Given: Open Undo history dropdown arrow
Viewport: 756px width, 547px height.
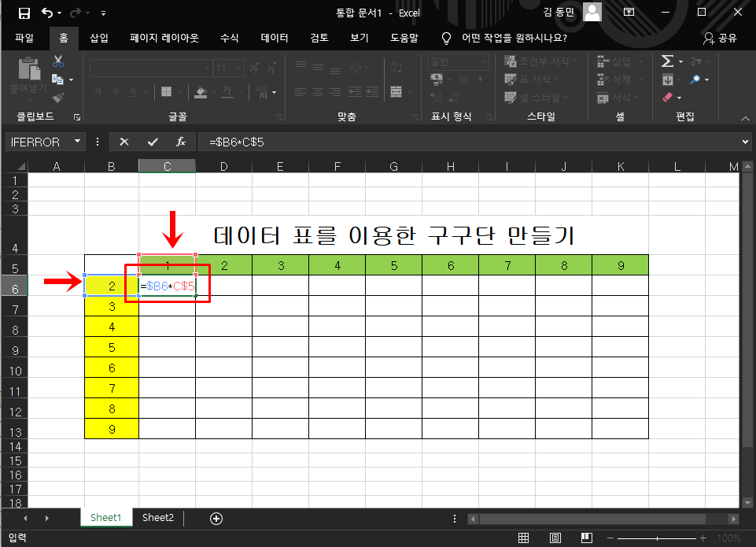Looking at the screenshot, I should pos(59,13).
